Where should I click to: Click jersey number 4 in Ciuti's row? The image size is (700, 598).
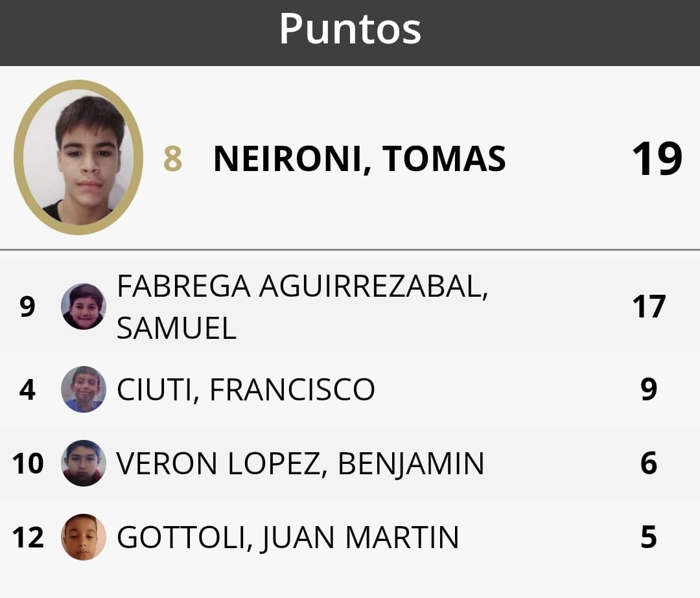(27, 390)
